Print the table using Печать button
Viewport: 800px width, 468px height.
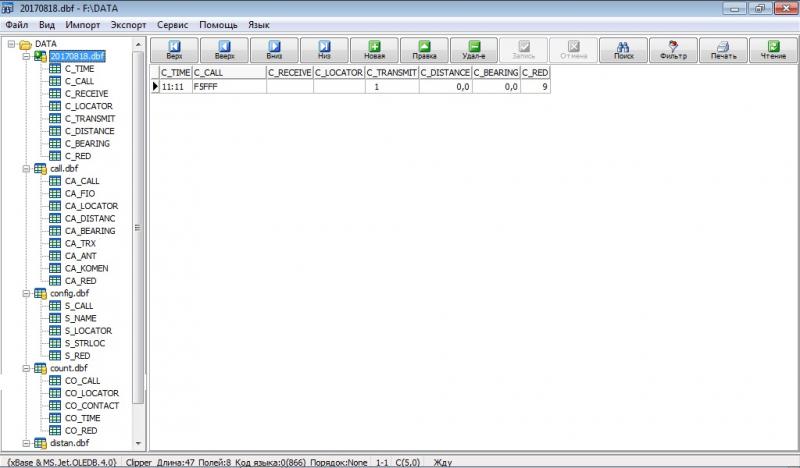click(723, 50)
